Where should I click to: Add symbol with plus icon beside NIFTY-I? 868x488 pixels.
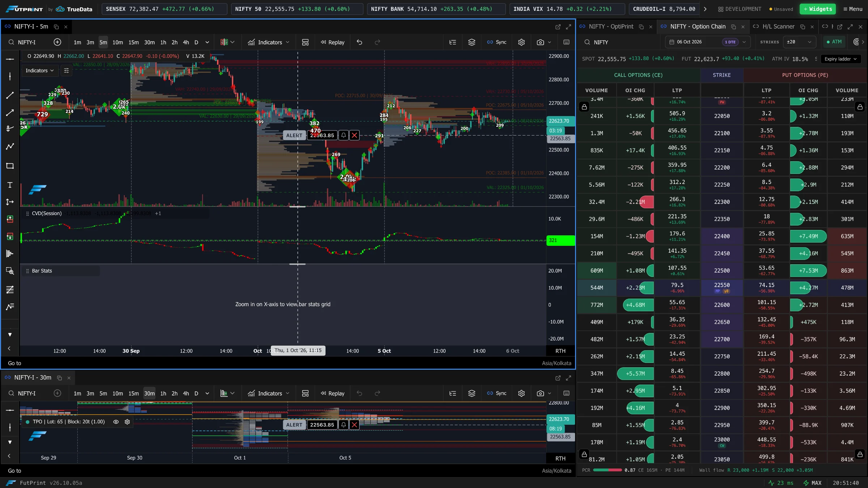pyautogui.click(x=57, y=42)
